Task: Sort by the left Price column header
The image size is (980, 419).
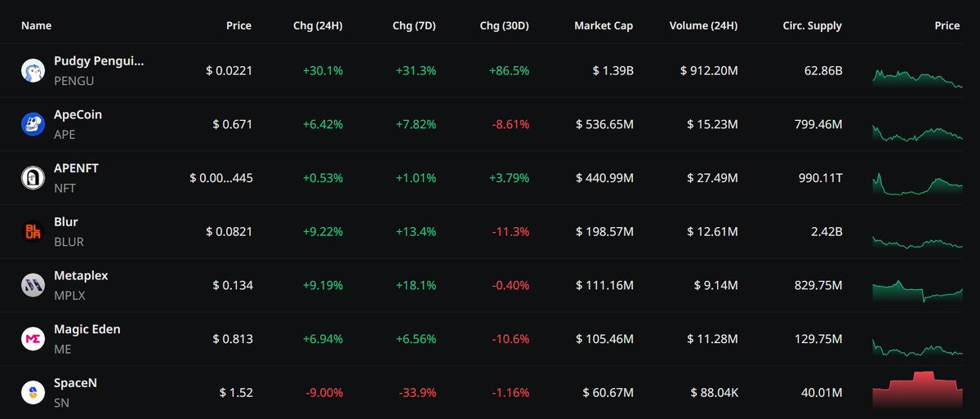Action: tap(238, 25)
